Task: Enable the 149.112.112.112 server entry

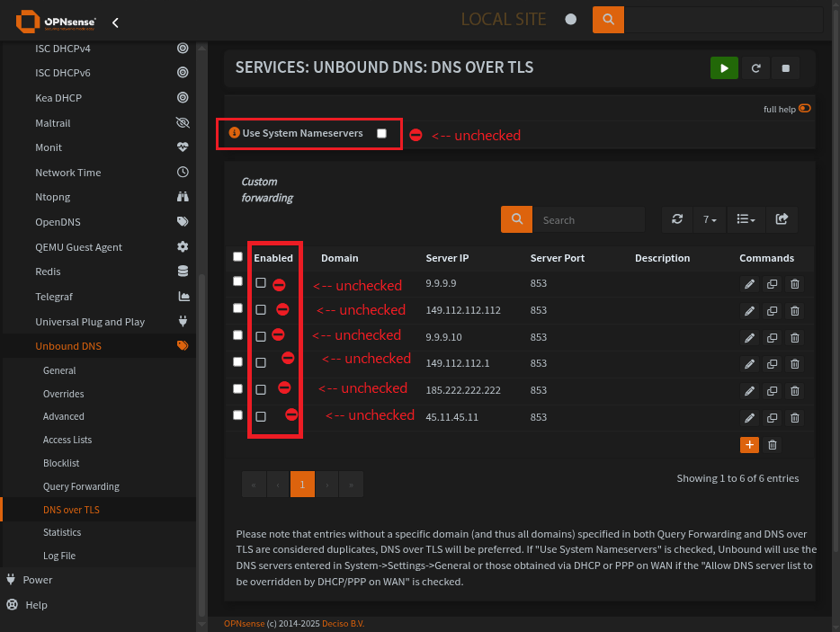Action: (x=261, y=309)
